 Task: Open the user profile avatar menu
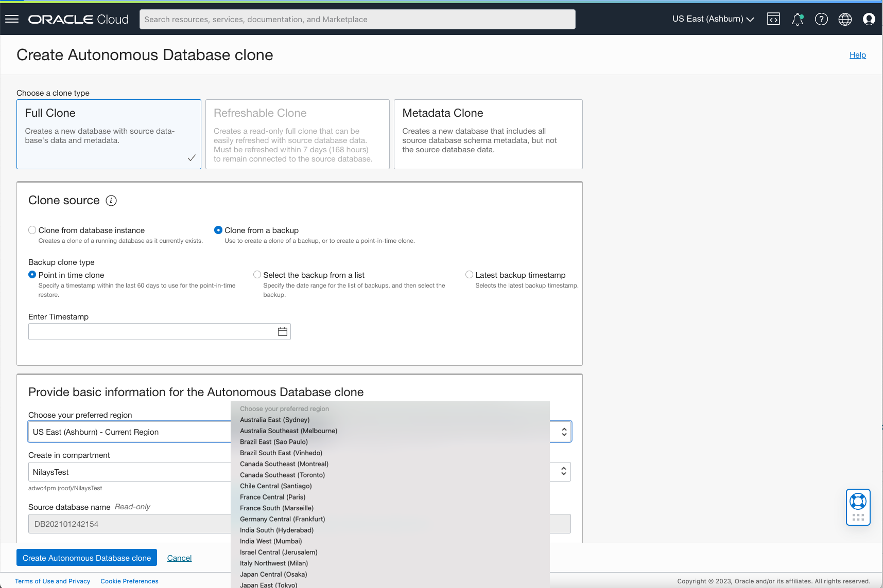click(869, 19)
